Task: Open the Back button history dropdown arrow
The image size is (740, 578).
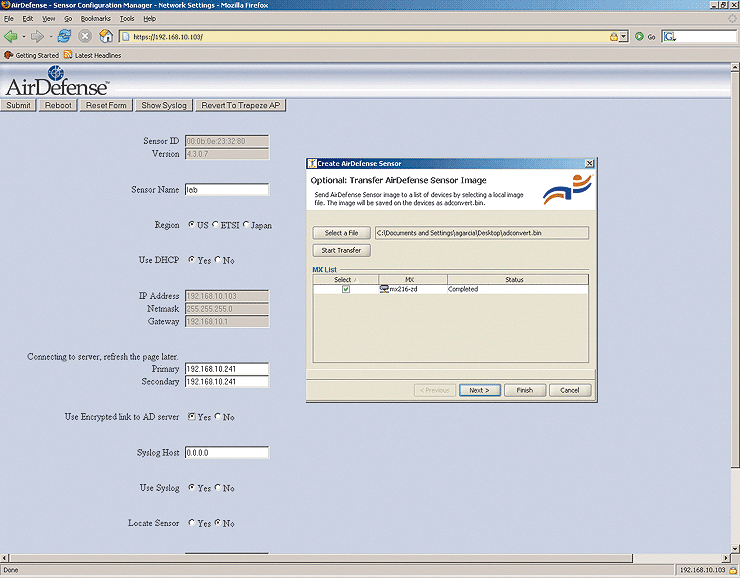Action: pyautogui.click(x=24, y=36)
